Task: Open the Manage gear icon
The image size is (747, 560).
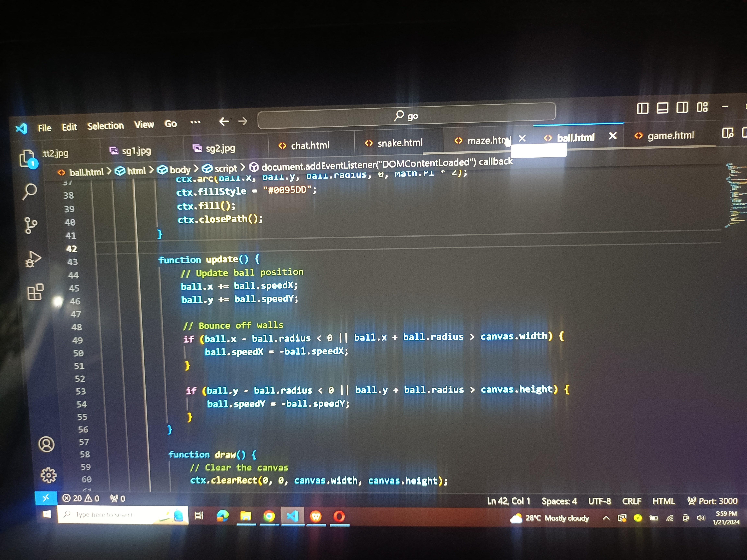Action: click(49, 475)
